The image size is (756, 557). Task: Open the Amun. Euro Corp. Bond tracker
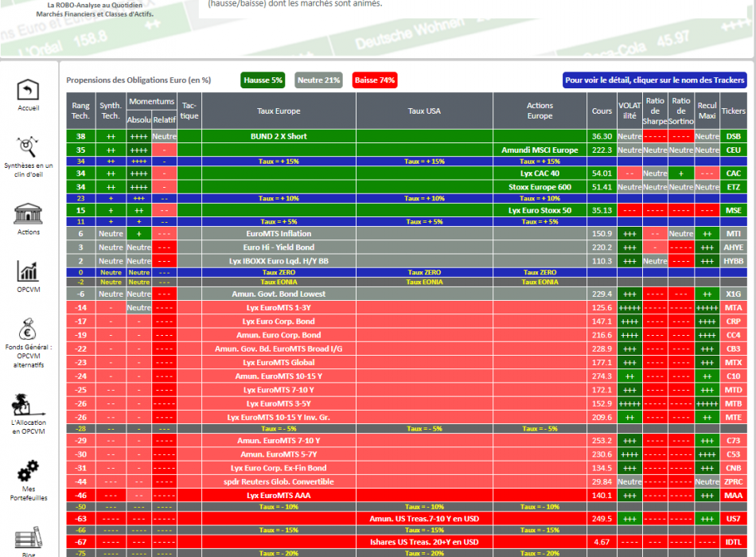[x=279, y=335]
